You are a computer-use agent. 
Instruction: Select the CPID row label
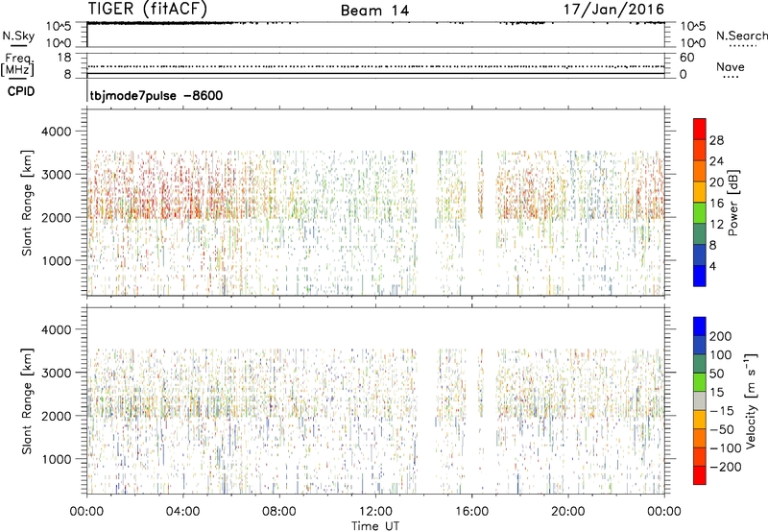(x=21, y=91)
